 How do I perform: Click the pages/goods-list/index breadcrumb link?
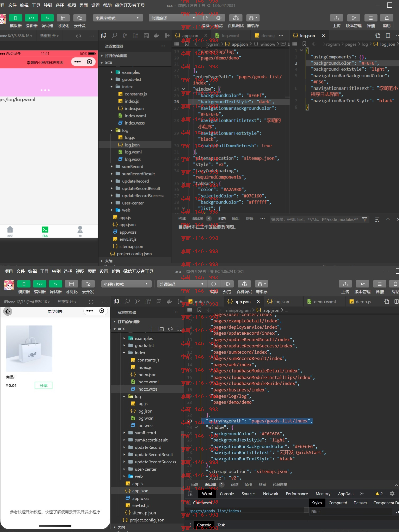[x=215, y=511]
